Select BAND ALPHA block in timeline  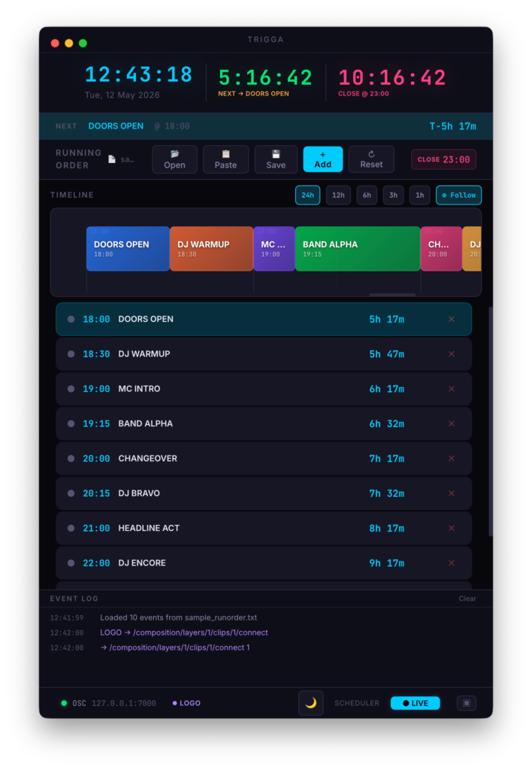point(357,248)
